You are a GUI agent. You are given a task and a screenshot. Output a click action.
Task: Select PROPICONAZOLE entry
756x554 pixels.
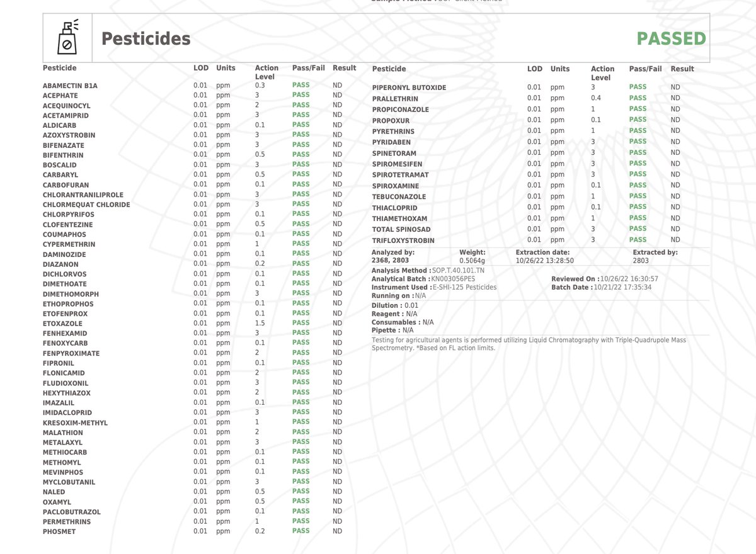coord(401,110)
